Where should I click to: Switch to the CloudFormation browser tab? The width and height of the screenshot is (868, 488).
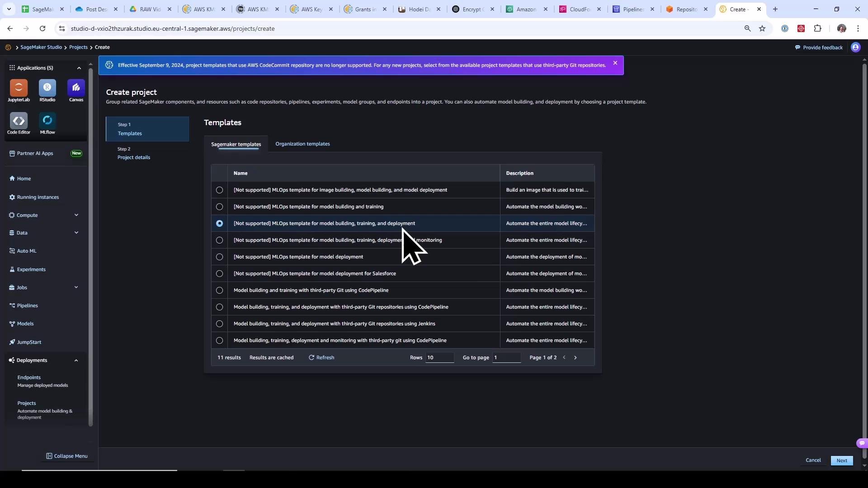581,9
